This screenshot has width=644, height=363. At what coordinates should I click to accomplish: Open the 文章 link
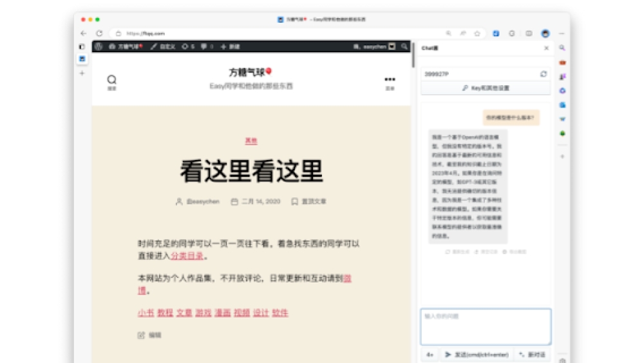click(184, 313)
